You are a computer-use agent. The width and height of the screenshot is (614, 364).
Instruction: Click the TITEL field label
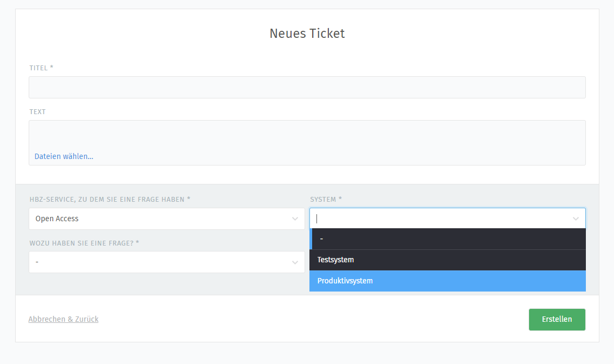pos(41,68)
